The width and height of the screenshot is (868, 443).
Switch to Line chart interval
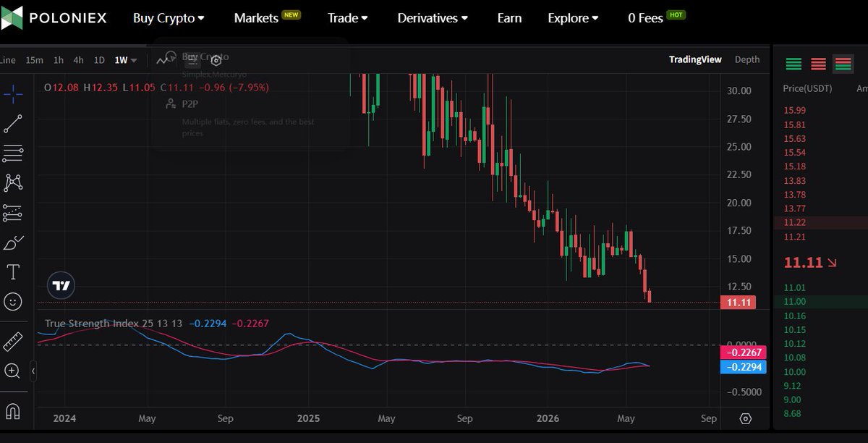pos(8,60)
